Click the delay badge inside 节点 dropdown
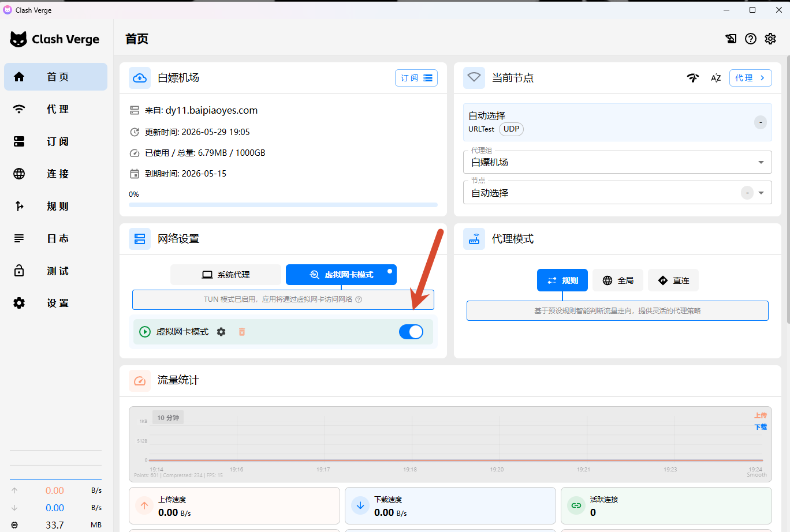 point(747,193)
